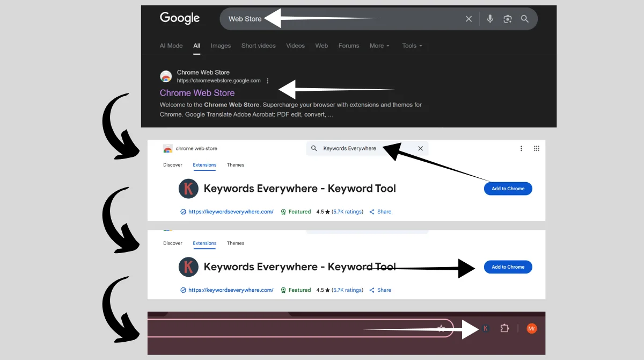This screenshot has height=360, width=644.
Task: Click the Google search field containing Web Store
Action: pyautogui.click(x=378, y=19)
